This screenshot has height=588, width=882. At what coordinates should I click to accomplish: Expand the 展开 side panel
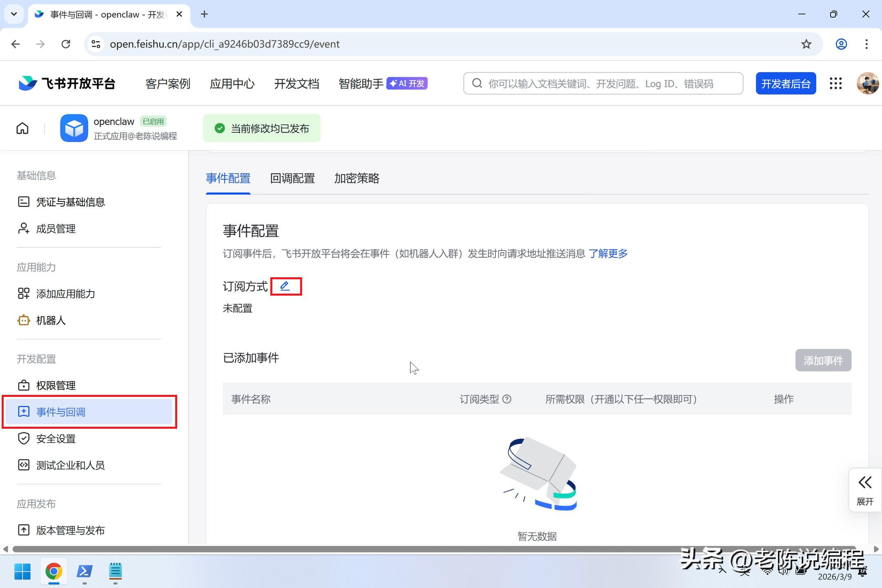tap(865, 490)
